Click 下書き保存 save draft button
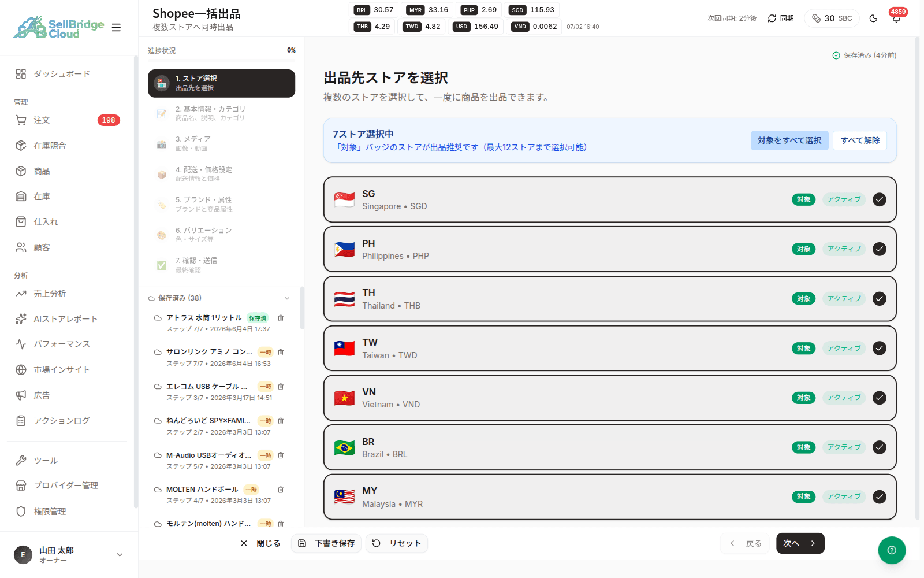Screen dimensions: 924x578 click(x=327, y=543)
